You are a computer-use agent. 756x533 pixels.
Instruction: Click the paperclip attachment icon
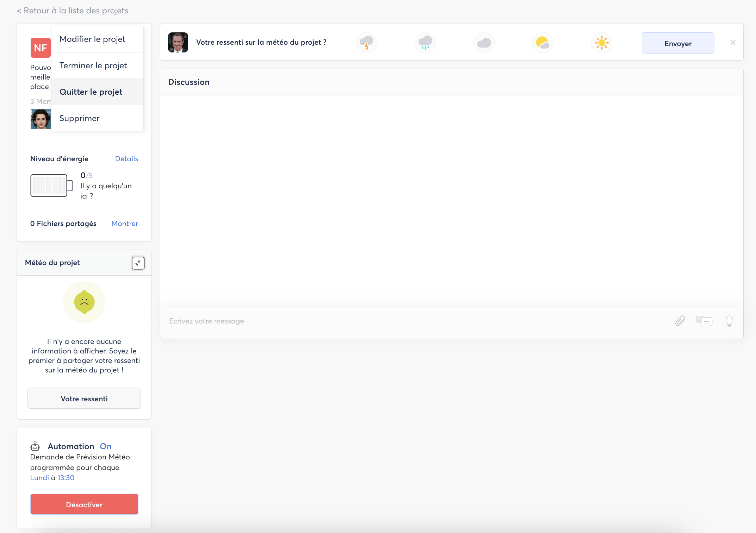[x=680, y=321]
